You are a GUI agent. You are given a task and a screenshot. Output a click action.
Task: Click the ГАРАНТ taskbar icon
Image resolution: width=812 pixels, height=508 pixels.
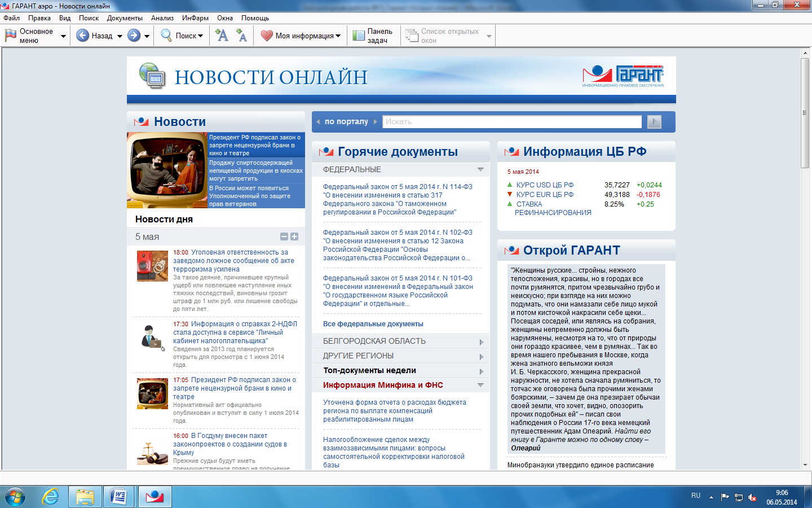pyautogui.click(x=155, y=497)
